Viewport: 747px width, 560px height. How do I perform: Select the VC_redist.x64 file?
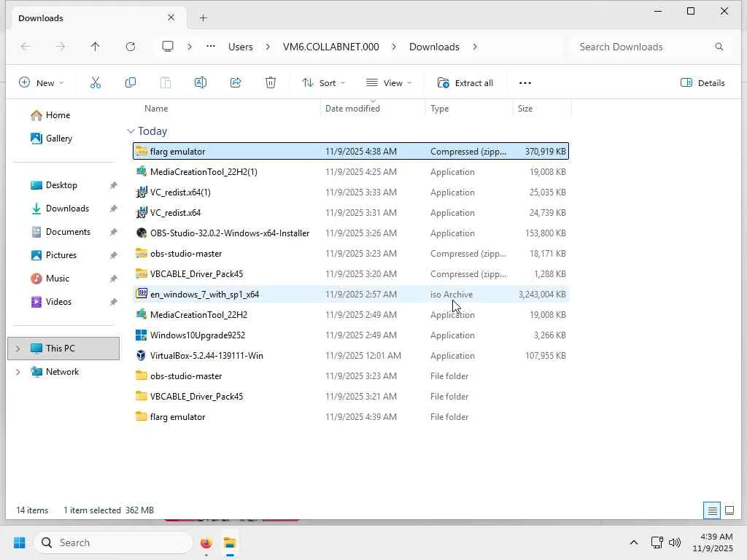pos(351,212)
